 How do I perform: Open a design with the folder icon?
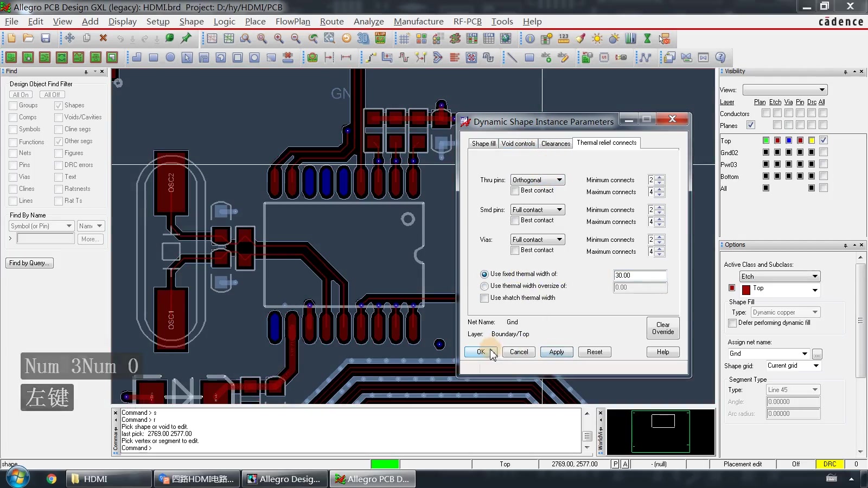(28, 38)
